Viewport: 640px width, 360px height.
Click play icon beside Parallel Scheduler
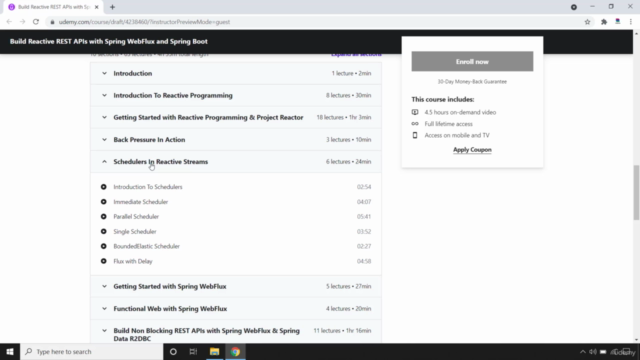pos(104,217)
